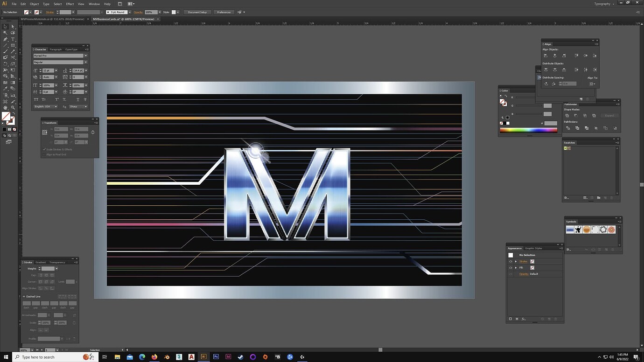Open the Symbols panel menu icon

[620, 222]
